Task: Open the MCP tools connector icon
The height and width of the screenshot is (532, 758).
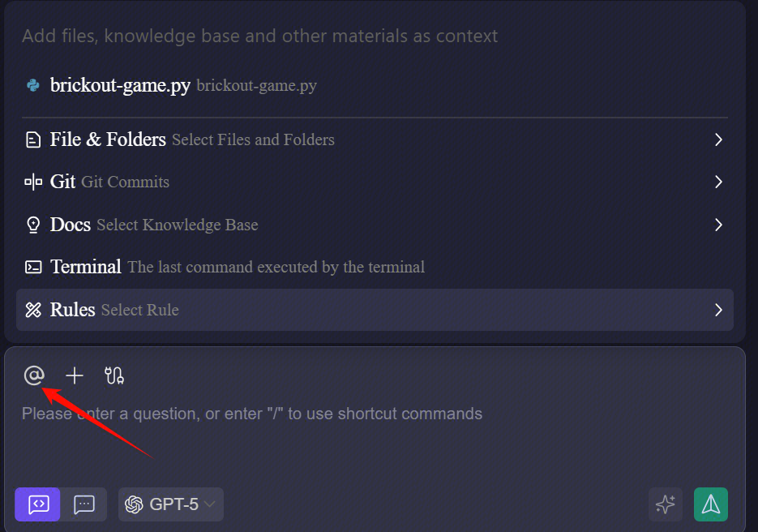Action: point(114,375)
